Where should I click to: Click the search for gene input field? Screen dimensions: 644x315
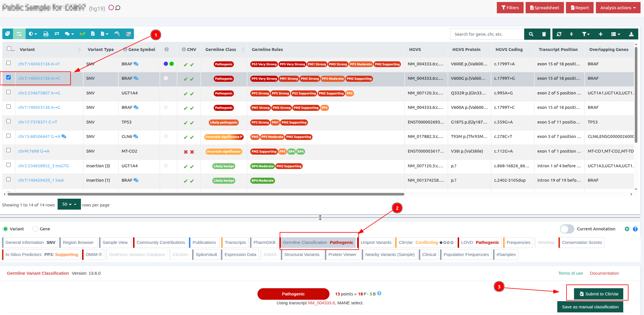pos(487,34)
